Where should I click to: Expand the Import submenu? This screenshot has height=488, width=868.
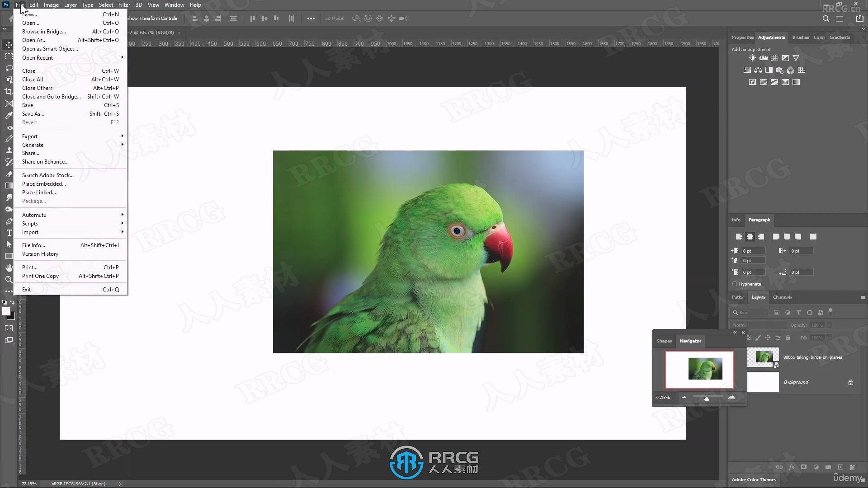(71, 232)
